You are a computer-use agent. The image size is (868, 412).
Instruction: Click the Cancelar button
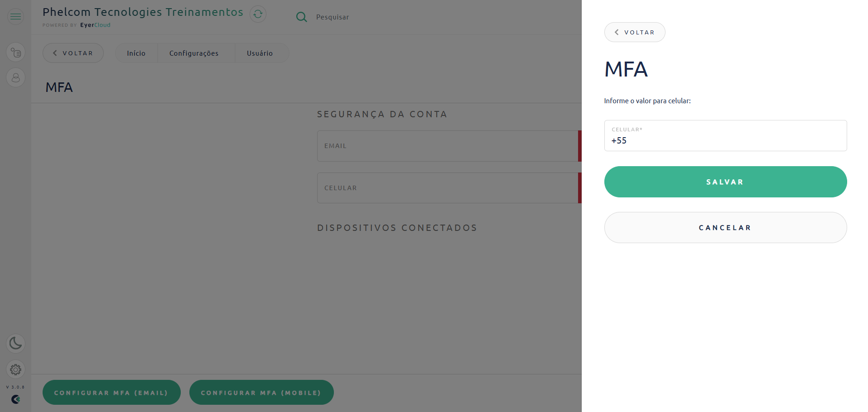tap(725, 228)
